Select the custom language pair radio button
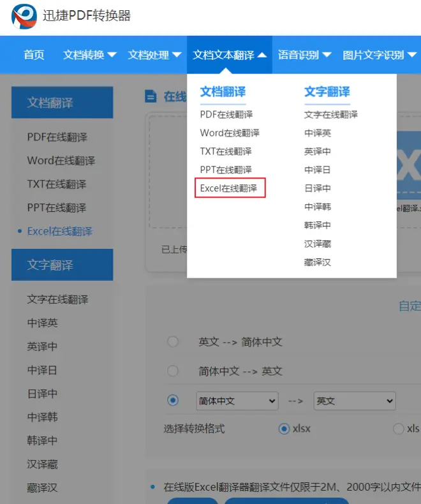Image resolution: width=421 pixels, height=504 pixels. tap(173, 401)
